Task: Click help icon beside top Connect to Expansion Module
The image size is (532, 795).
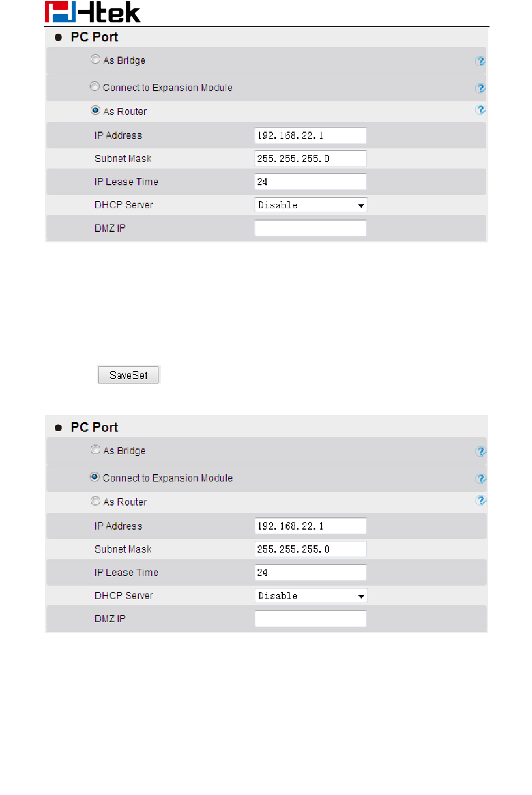Action: point(480,88)
